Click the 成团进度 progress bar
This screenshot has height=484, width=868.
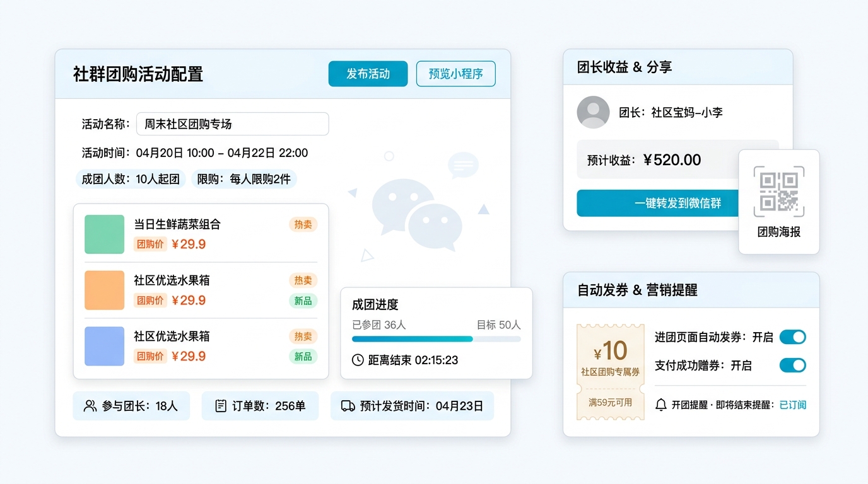436,339
